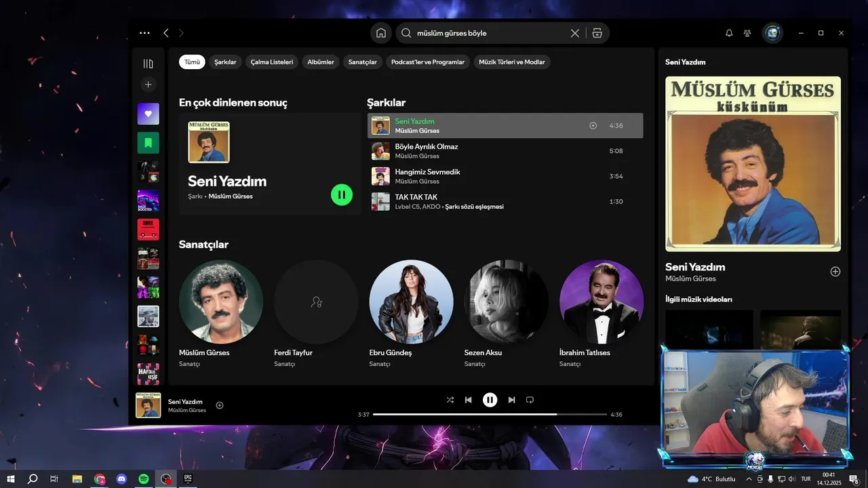868x488 pixels.
Task: Play the TAK TAK TAK song row
Action: coord(505,201)
